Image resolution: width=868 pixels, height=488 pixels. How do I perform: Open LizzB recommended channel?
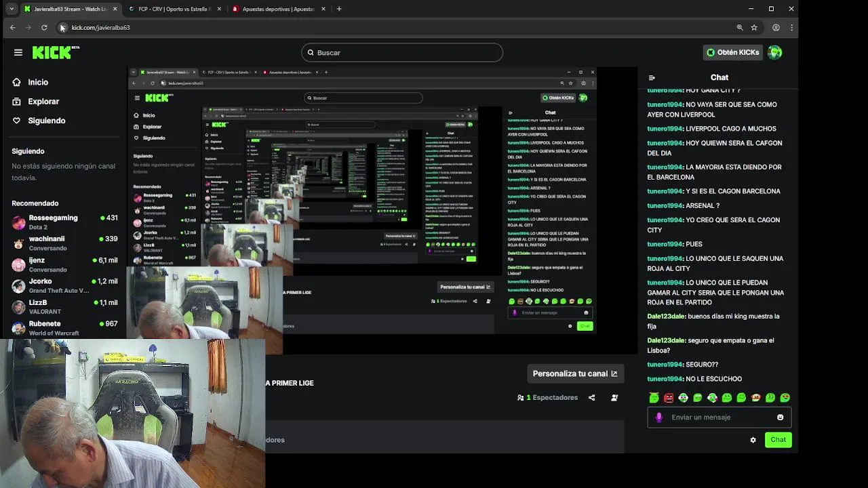coord(64,307)
